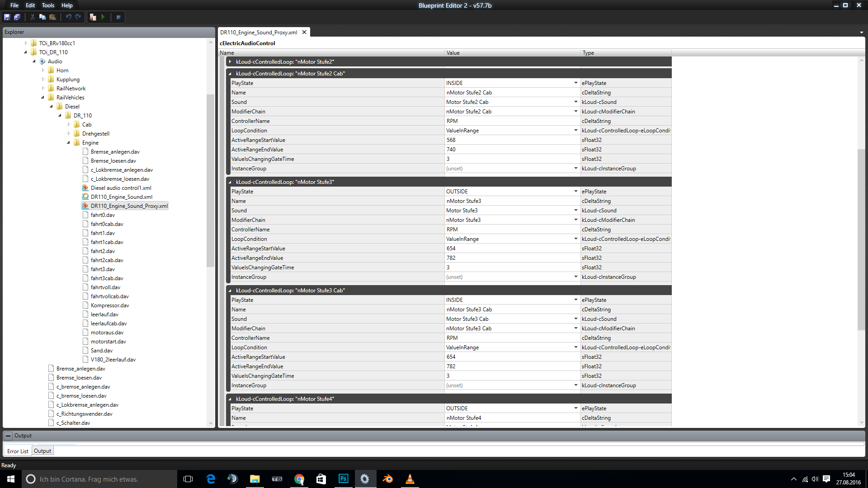Click the Redo arrow icon
868x488 pixels.
point(78,17)
